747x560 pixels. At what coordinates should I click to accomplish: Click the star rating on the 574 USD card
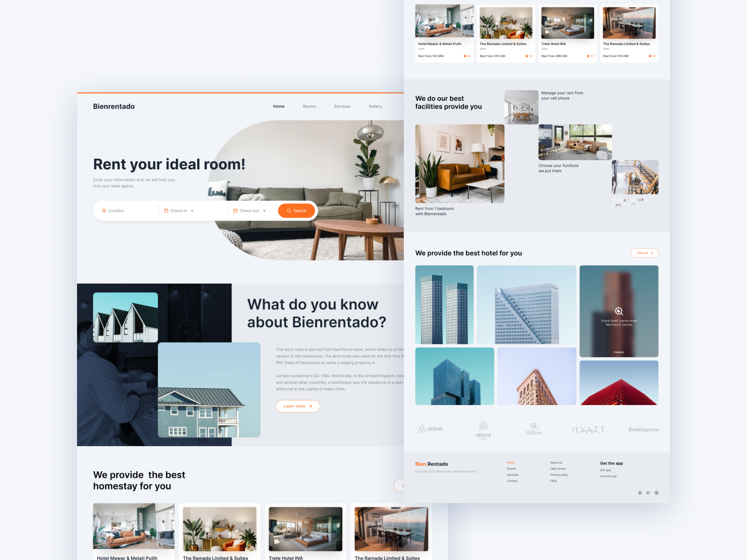(652, 56)
